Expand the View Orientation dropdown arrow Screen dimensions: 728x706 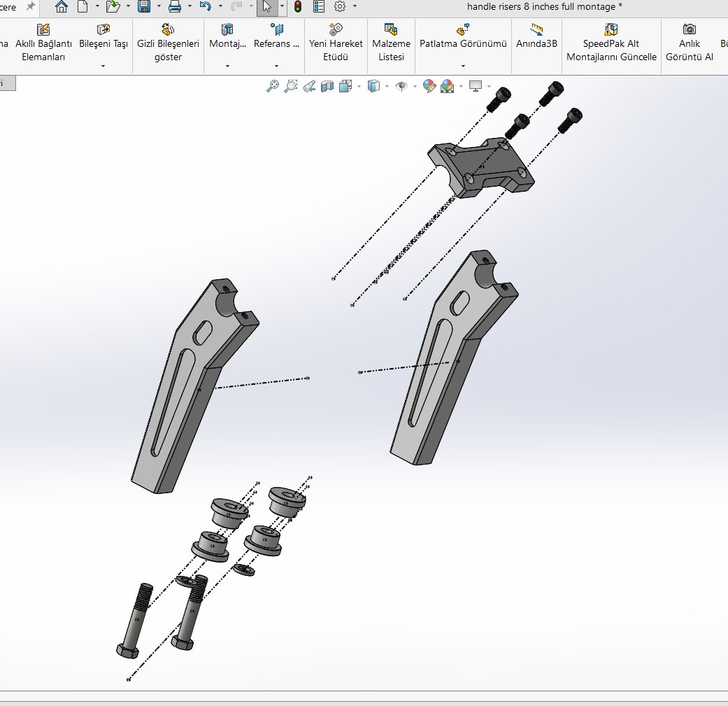pyautogui.click(x=359, y=86)
